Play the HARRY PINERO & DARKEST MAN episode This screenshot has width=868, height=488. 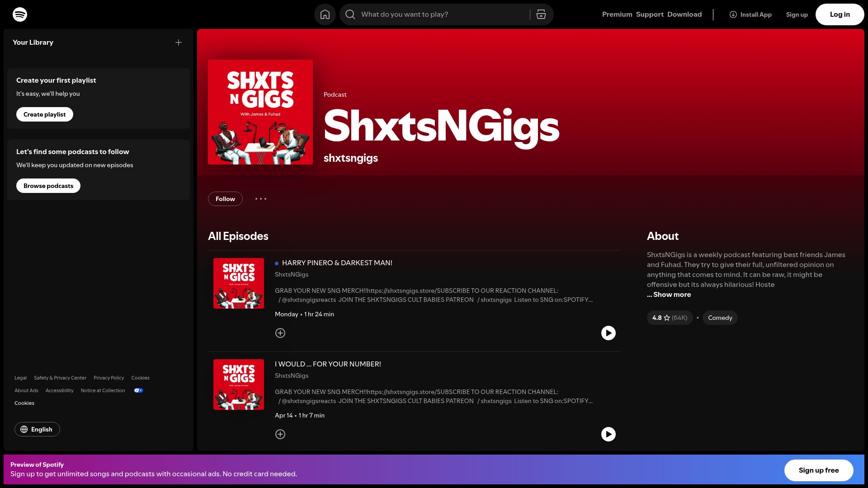pos(609,333)
